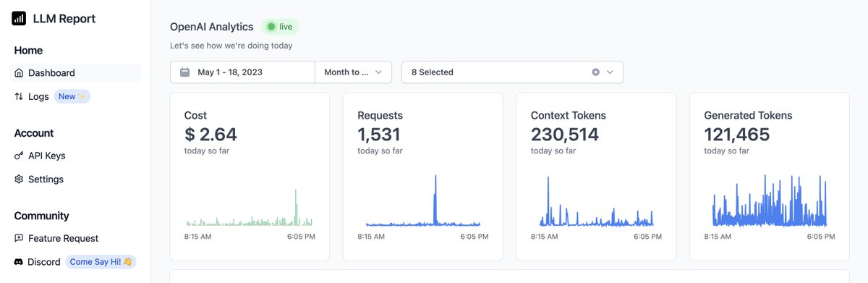868x283 pixels.
Task: Click the Requests value 1,531
Action: tap(379, 135)
